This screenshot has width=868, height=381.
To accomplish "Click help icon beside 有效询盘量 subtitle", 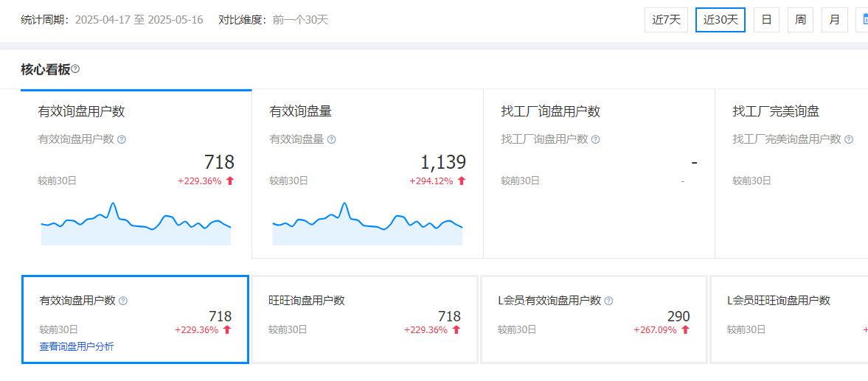I will [331, 139].
